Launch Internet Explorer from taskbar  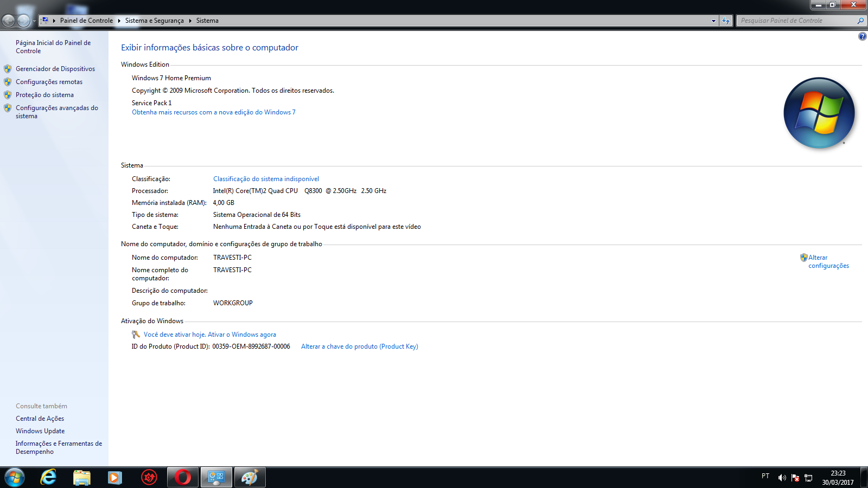click(x=48, y=477)
